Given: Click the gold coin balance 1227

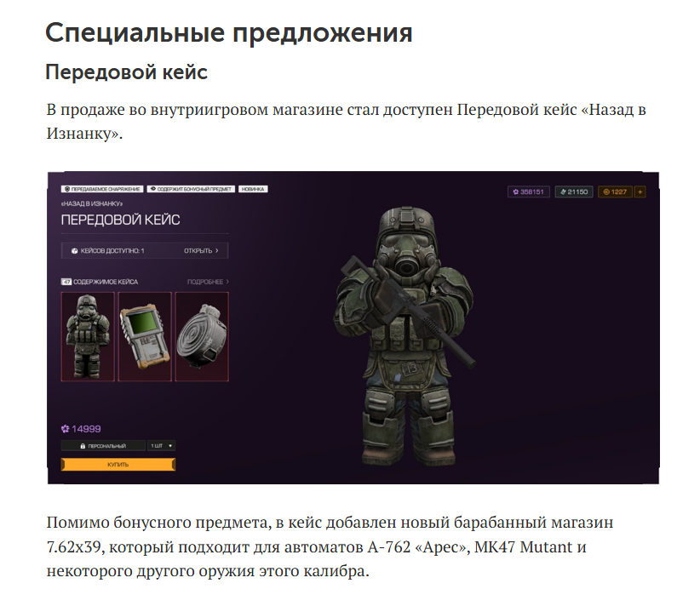Looking at the screenshot, I should [x=615, y=192].
